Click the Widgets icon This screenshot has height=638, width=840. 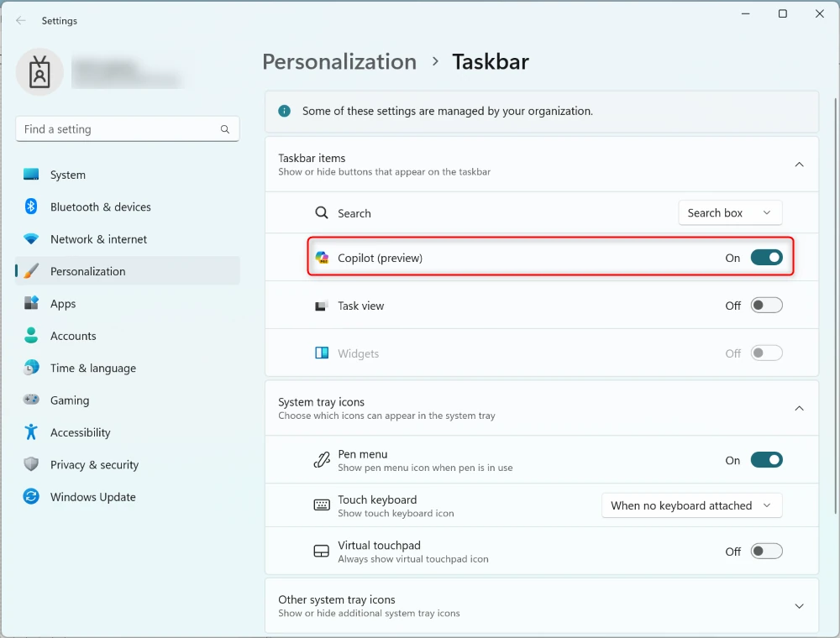[x=322, y=353]
